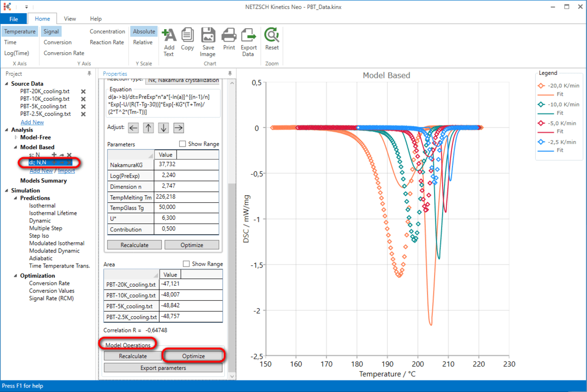Expand the Model-Free node
Image resolution: width=587 pixels, height=392 pixels.
(x=16, y=138)
